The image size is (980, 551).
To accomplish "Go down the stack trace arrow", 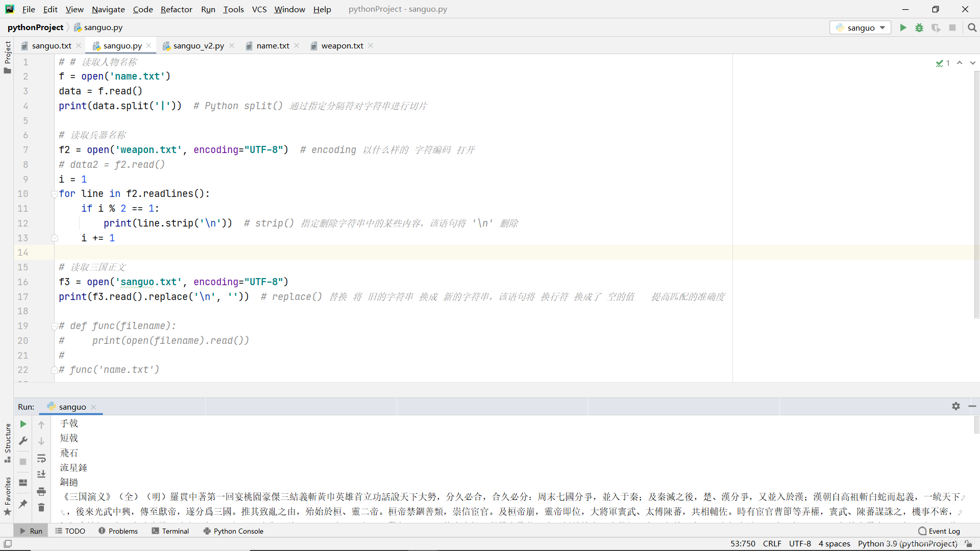I will point(41,441).
